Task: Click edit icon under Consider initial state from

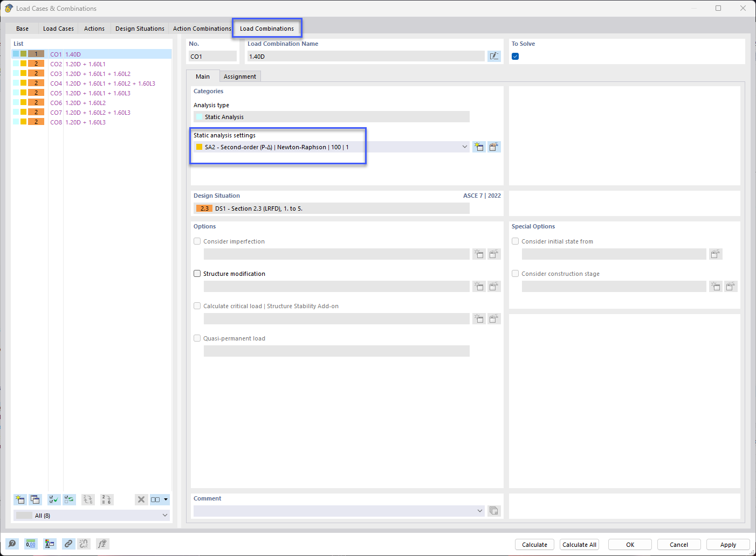Action: click(716, 254)
